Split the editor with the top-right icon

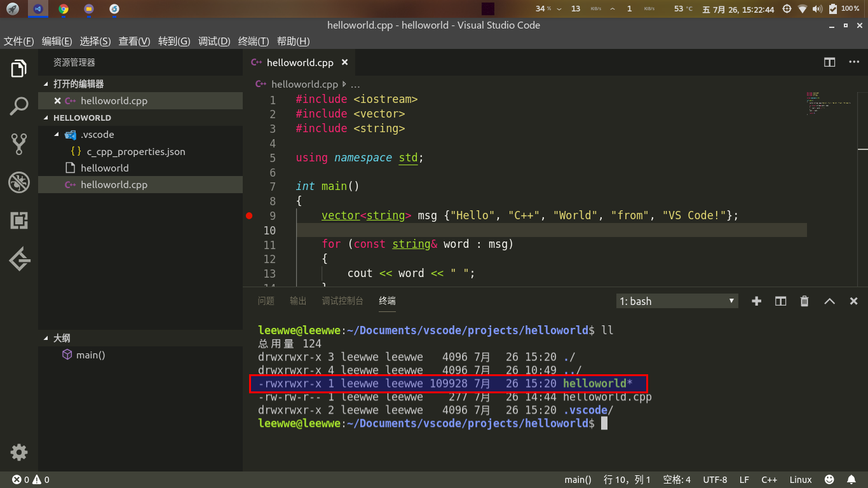pyautogui.click(x=829, y=62)
